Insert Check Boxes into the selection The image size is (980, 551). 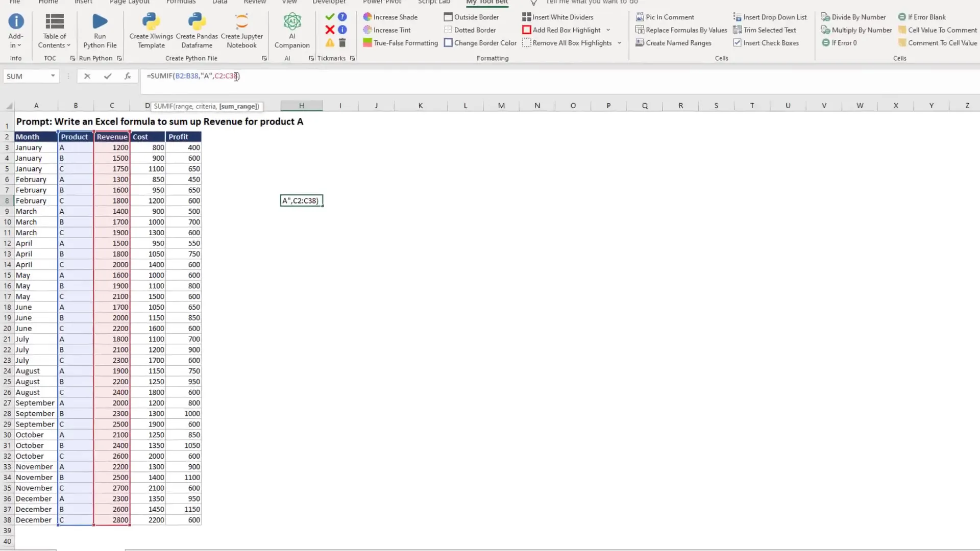coord(767,43)
